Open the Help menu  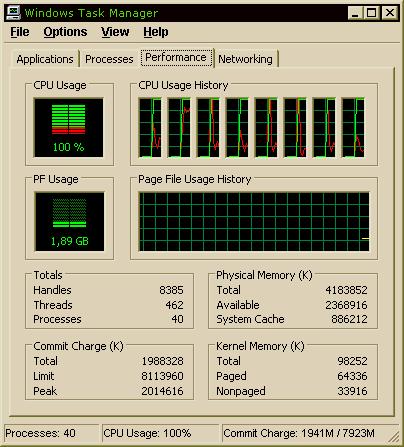pos(156,32)
